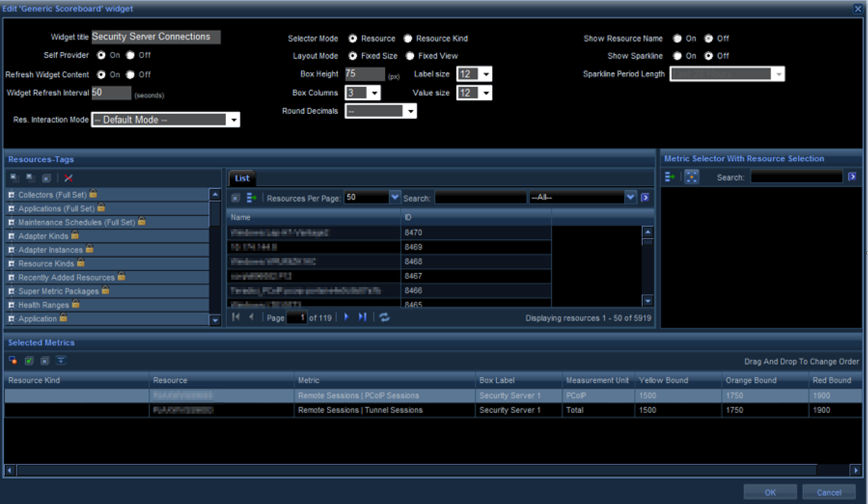Click the OK button

tap(770, 493)
